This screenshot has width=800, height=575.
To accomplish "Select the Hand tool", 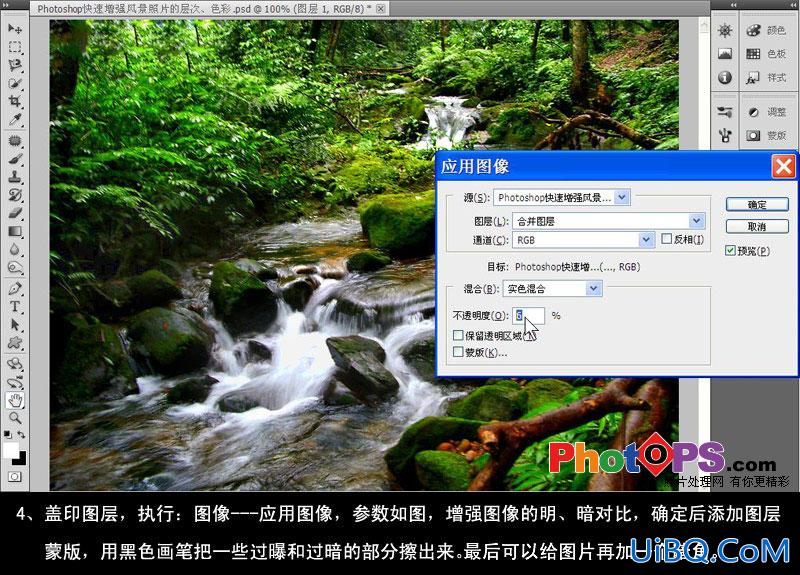I will pyautogui.click(x=14, y=400).
